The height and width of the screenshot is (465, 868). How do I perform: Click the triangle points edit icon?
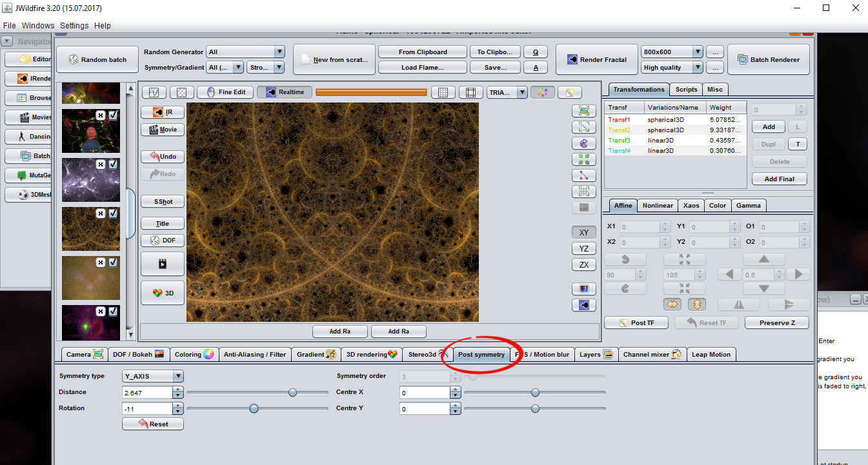tap(584, 175)
